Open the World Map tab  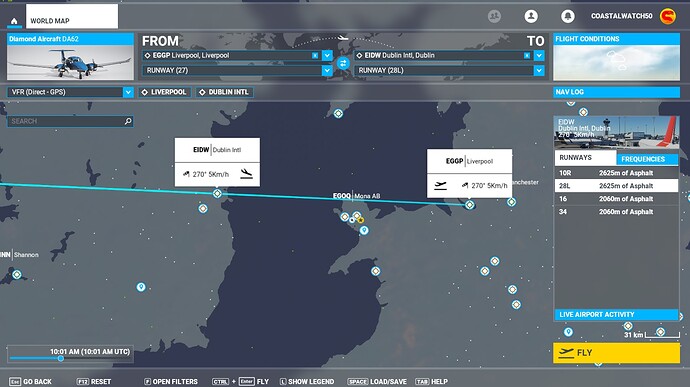(x=72, y=16)
